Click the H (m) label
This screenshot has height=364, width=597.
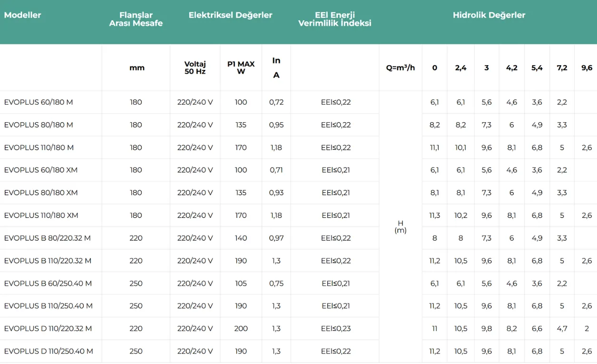click(x=401, y=227)
